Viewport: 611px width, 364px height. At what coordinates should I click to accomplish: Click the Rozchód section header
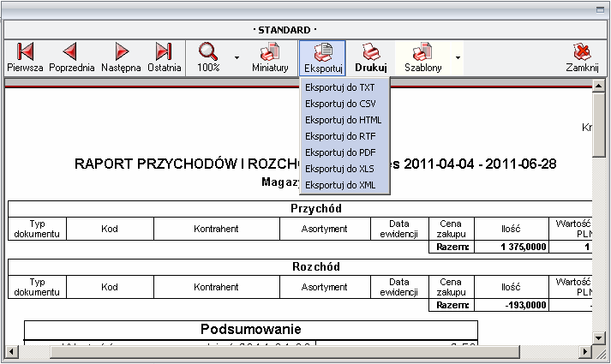316,266
